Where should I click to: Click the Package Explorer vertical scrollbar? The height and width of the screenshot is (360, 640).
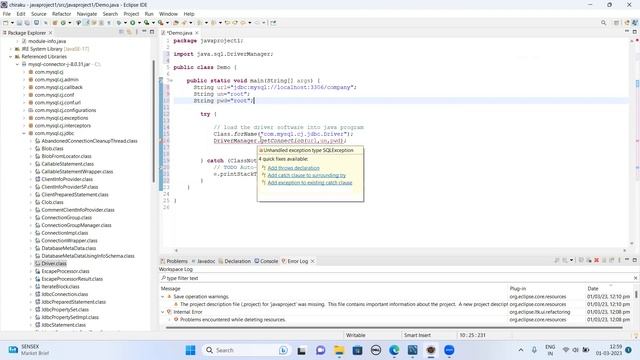[153, 120]
